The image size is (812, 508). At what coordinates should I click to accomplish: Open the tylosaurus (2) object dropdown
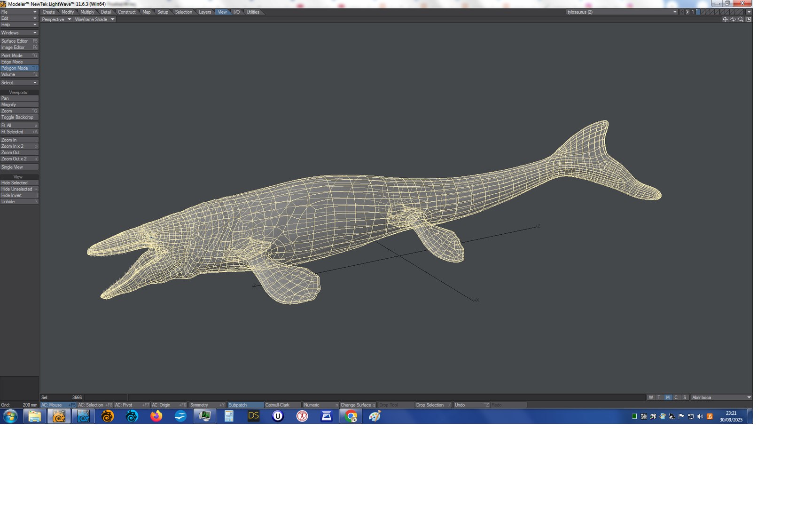(x=622, y=12)
